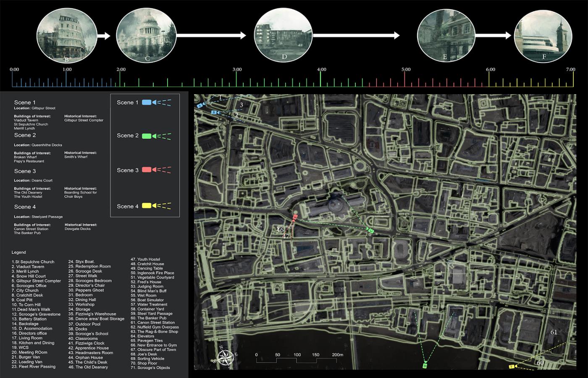Viewport: 588px width, 378px height.
Task: Open circular thumbnail labeled B
Action: (x=66, y=35)
